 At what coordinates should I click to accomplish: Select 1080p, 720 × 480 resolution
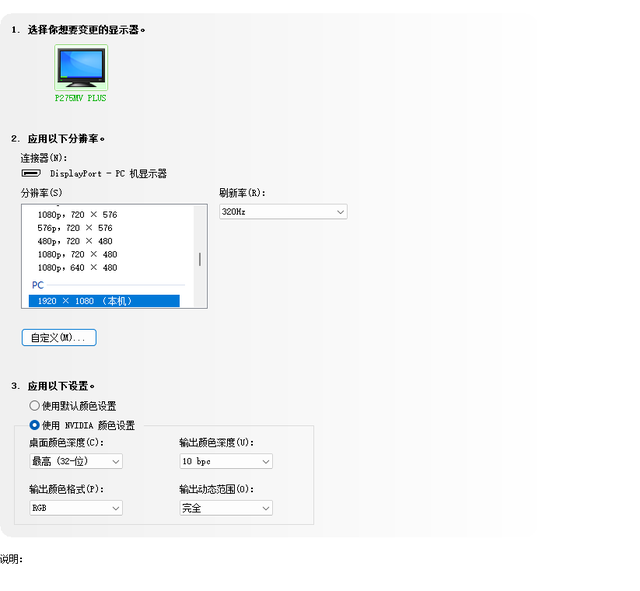coord(78,254)
